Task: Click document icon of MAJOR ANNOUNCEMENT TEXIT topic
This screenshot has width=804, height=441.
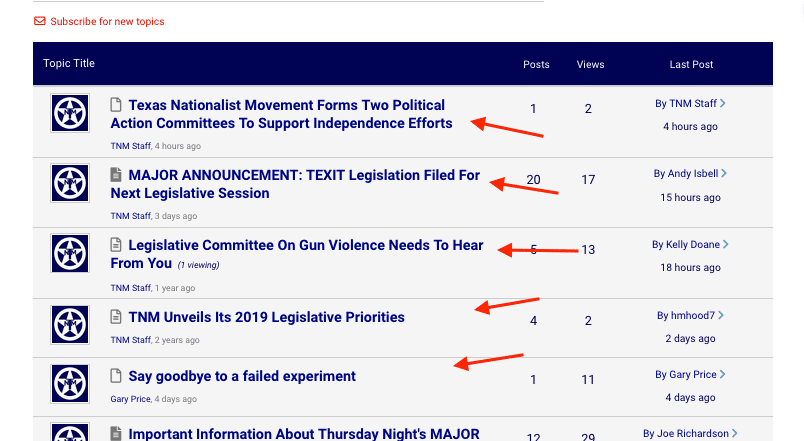Action: (116, 175)
